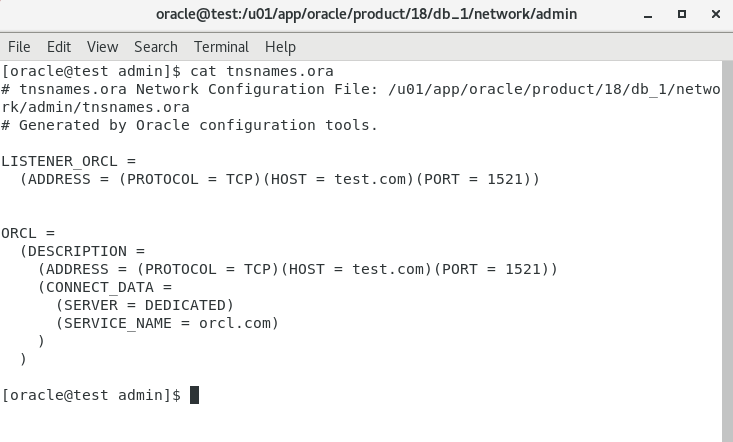
Task: Click the DESCRIPTION = line
Action: pos(82,251)
